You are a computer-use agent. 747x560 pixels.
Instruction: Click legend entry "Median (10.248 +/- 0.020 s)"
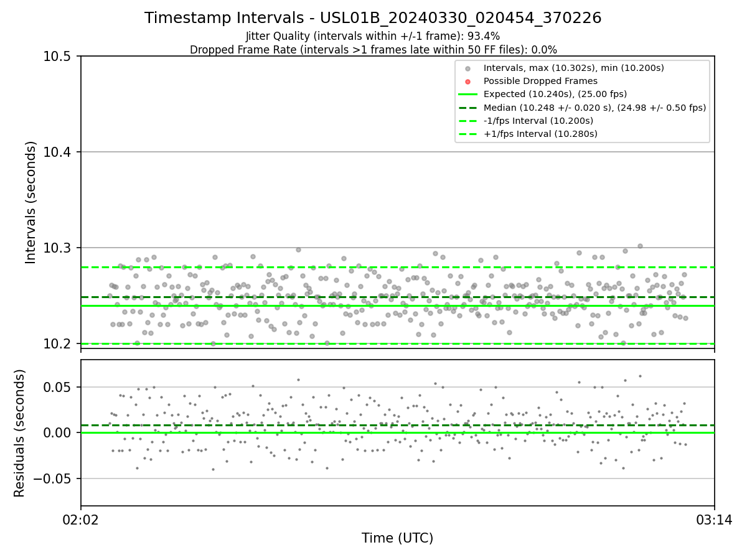pos(594,108)
